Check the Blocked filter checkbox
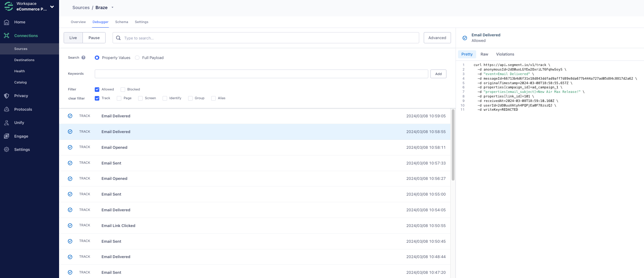 [x=123, y=89]
